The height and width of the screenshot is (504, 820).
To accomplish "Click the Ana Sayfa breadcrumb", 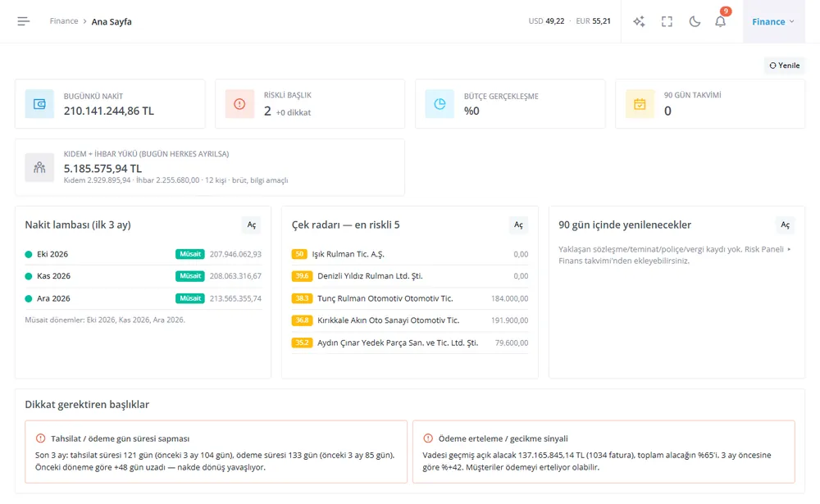I will pyautogui.click(x=112, y=21).
